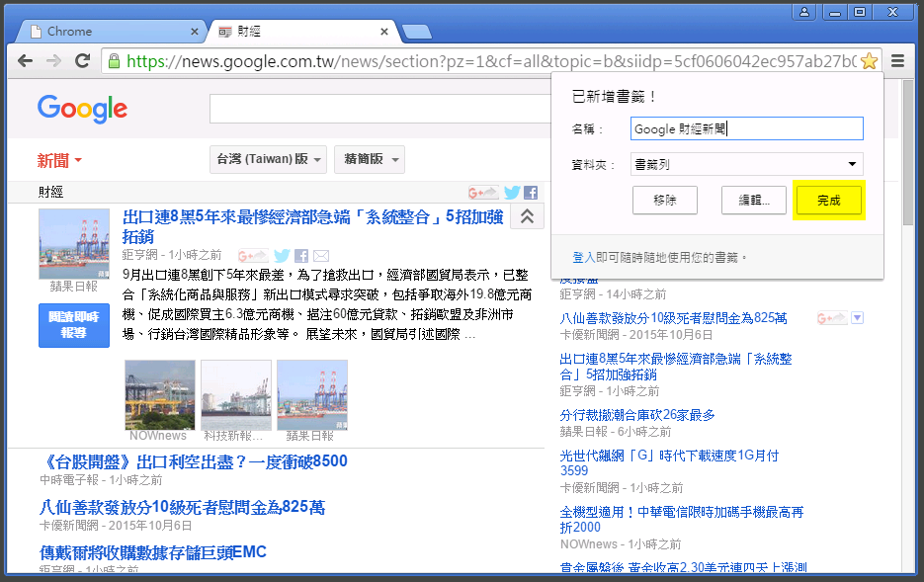Screen dimensions: 924x582
Task: Click Google+ share beside 八仙善款 sidebar story
Action: [x=832, y=318]
